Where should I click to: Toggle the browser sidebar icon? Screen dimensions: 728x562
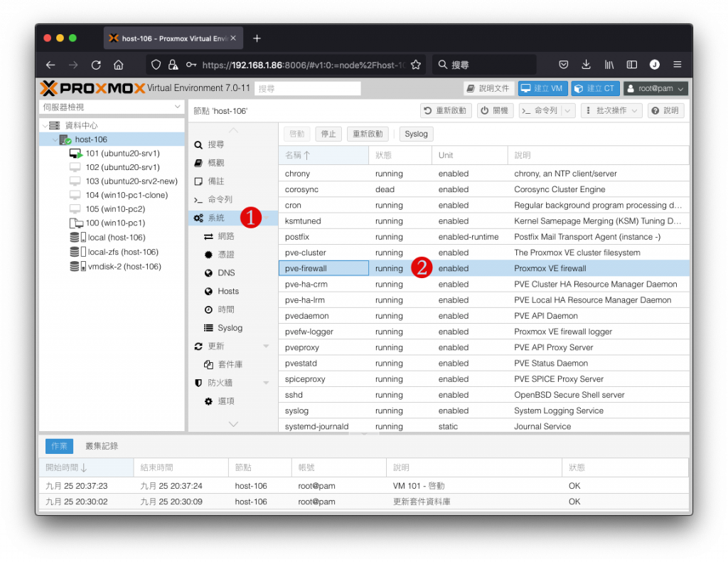pyautogui.click(x=631, y=65)
